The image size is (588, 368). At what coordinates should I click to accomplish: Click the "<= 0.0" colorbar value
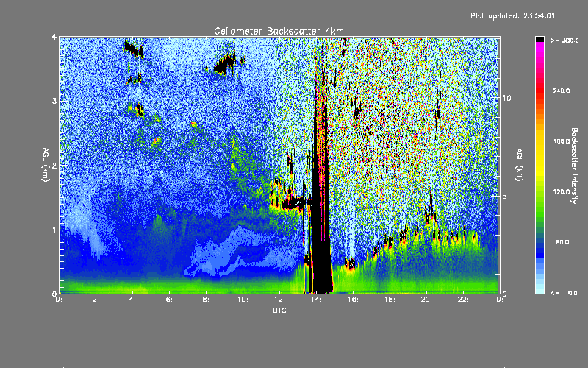[564, 292]
